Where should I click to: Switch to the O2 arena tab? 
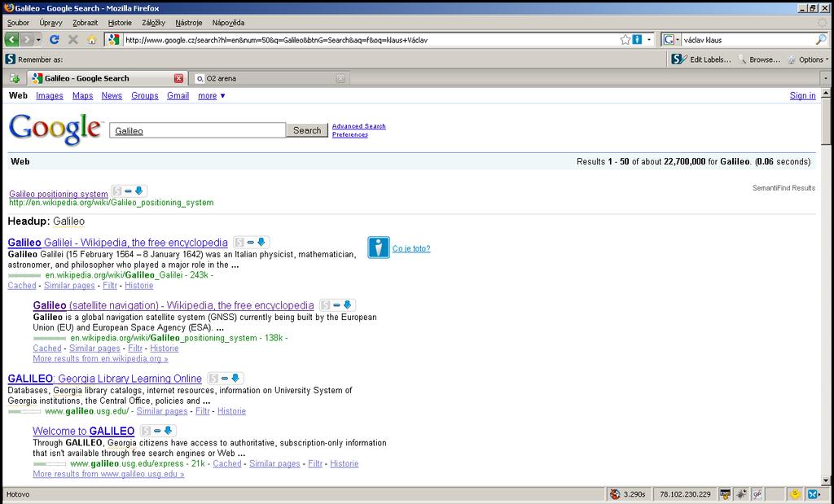tap(270, 78)
